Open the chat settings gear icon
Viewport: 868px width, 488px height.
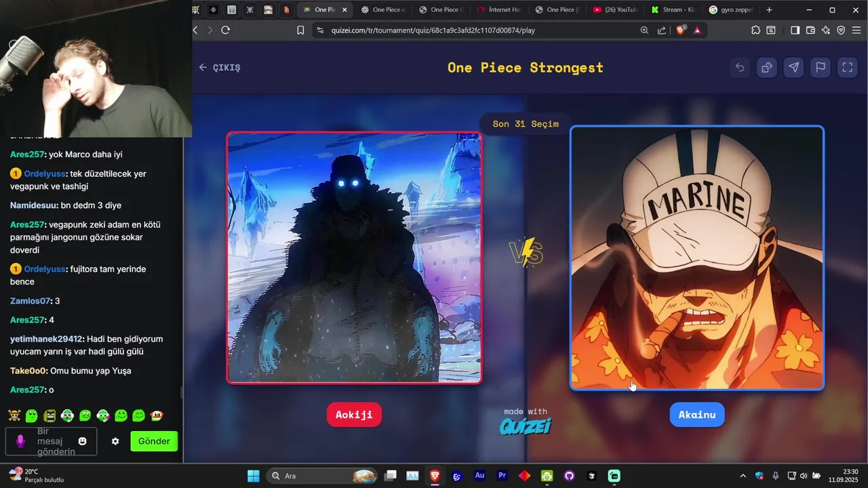click(x=115, y=441)
